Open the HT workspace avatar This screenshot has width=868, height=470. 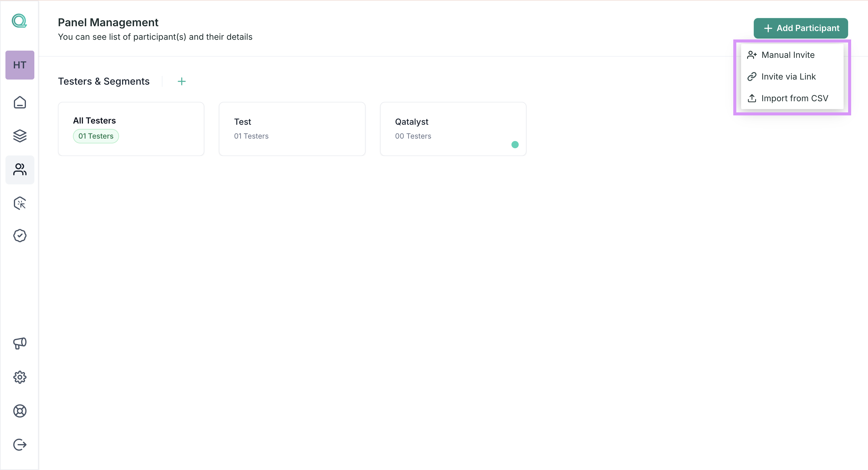20,65
